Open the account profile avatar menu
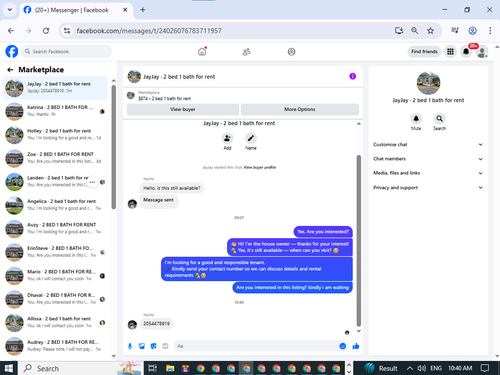 tap(482, 52)
